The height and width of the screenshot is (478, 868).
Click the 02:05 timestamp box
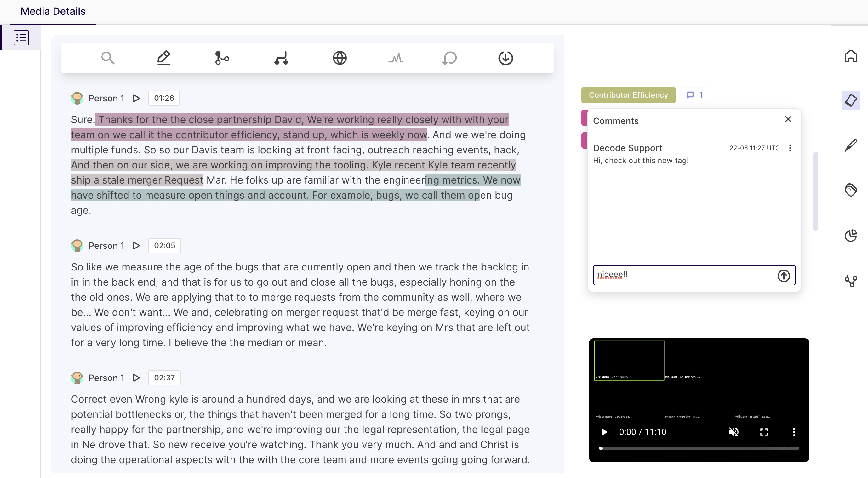[x=164, y=245]
